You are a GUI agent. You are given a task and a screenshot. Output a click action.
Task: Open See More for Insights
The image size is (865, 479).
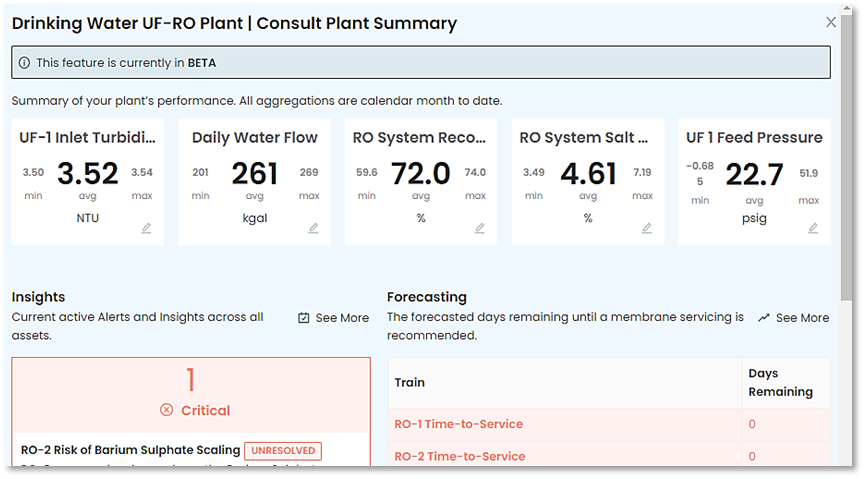click(342, 318)
